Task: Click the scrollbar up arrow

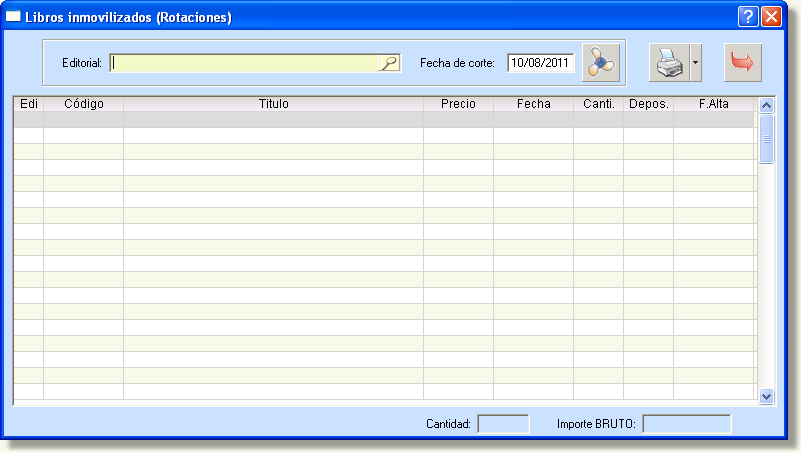Action: (x=767, y=105)
